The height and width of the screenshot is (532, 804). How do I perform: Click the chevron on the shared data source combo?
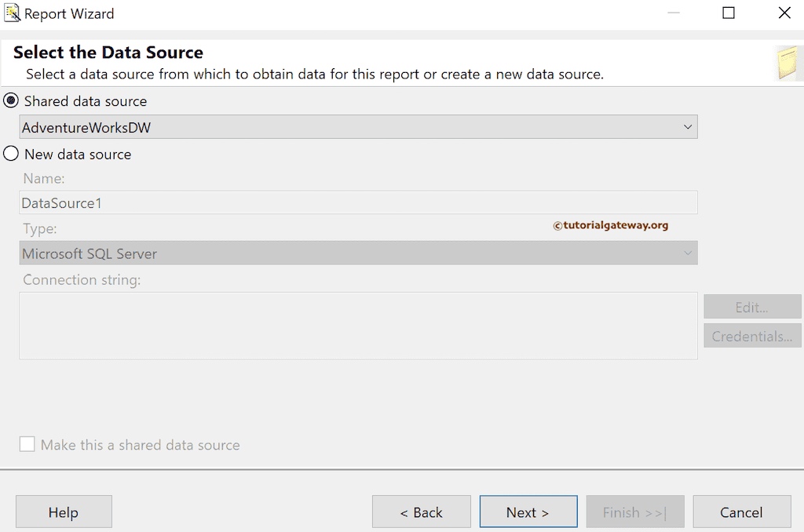[688, 126]
